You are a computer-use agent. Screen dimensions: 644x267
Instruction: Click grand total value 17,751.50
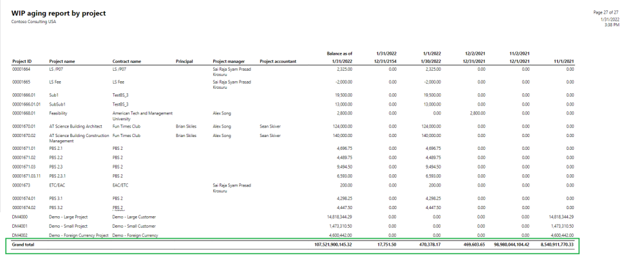point(386,245)
